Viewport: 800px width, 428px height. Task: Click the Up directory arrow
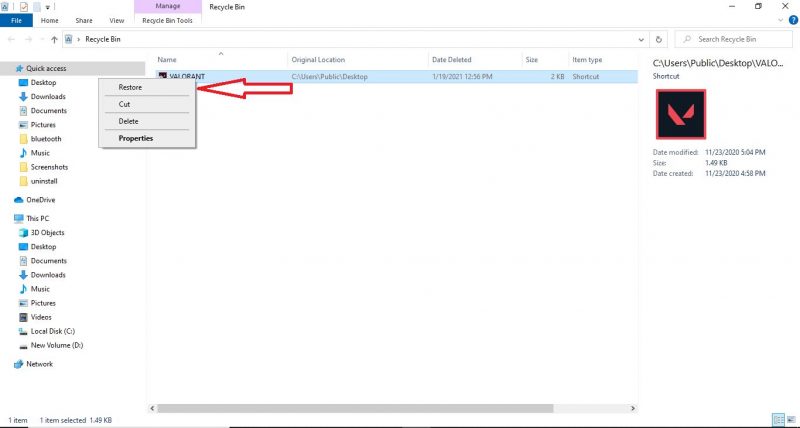click(54, 39)
